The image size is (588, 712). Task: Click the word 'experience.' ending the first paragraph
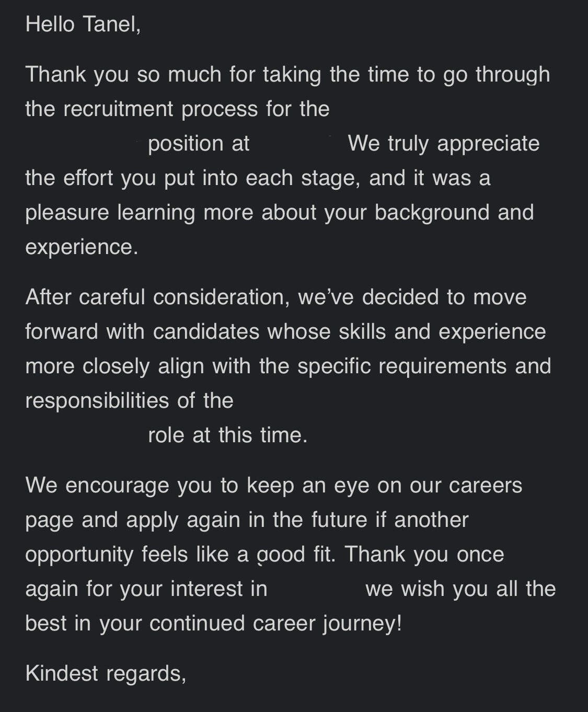pos(82,247)
